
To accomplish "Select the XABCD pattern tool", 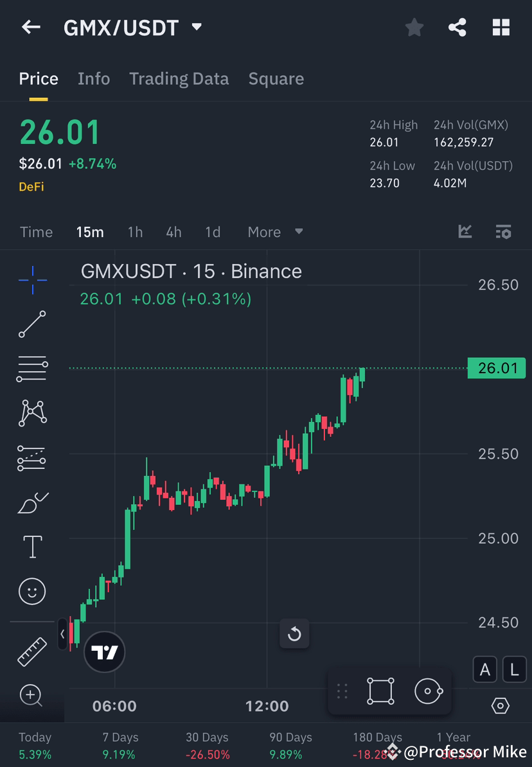I will [32, 413].
